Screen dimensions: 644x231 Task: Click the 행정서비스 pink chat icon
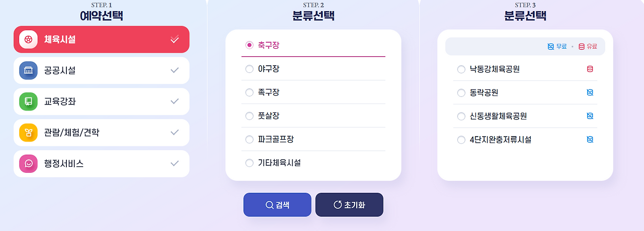point(28,164)
